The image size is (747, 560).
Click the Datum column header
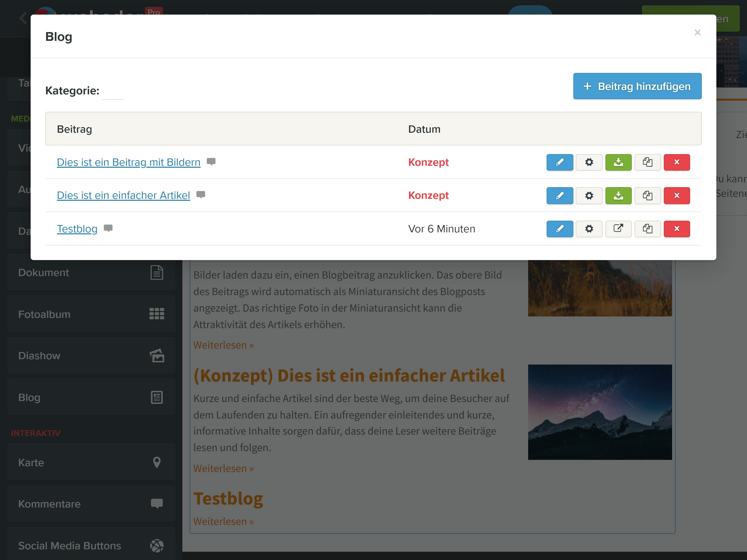[x=424, y=129]
